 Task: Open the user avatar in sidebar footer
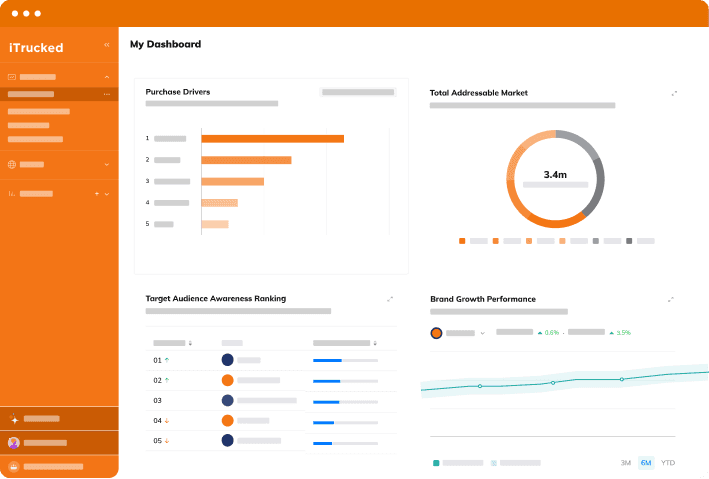14,442
